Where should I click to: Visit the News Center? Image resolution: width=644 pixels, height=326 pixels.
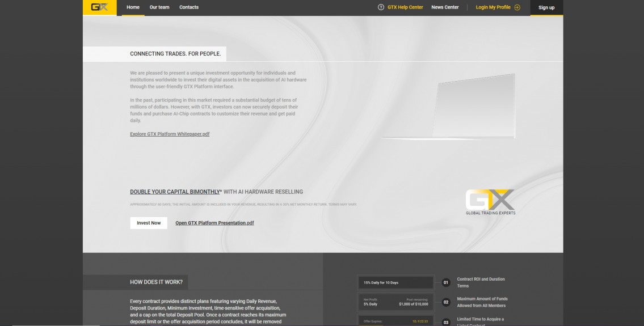coord(445,7)
